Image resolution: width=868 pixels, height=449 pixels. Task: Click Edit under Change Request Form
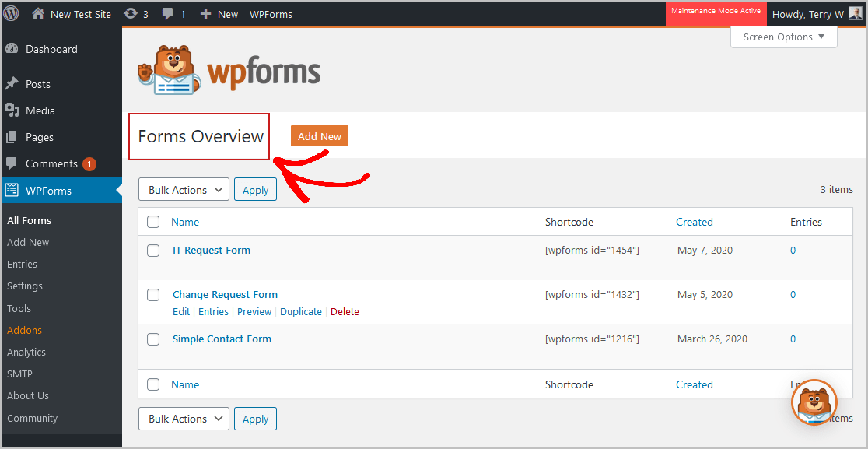pyautogui.click(x=181, y=312)
